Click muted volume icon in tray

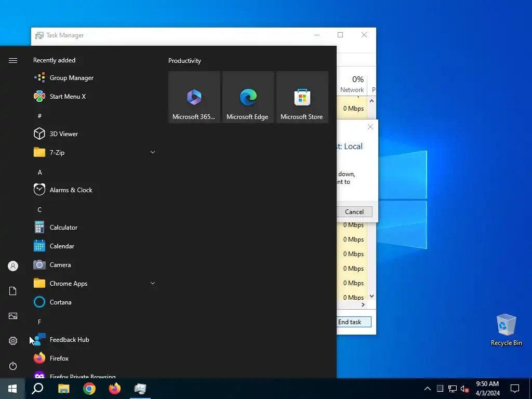coord(464,389)
